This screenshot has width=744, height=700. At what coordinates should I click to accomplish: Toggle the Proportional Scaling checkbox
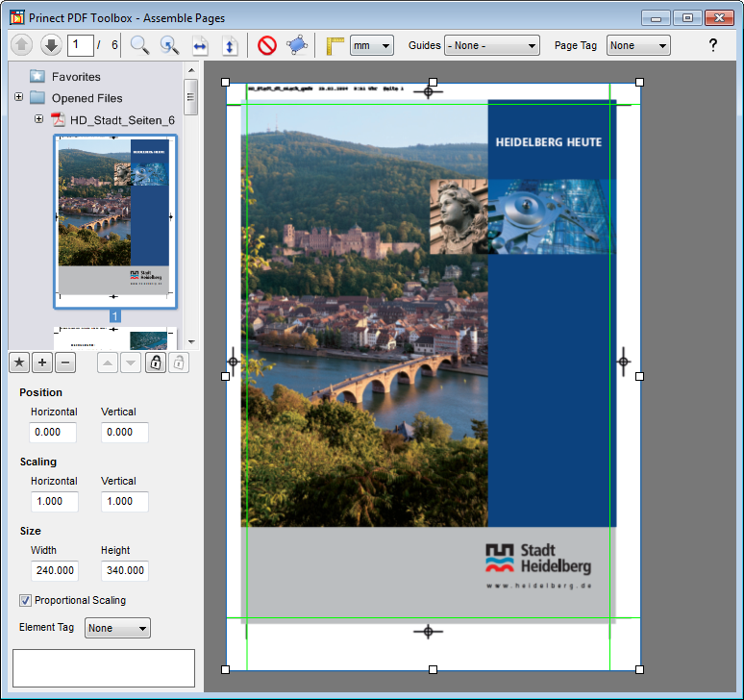tap(26, 600)
